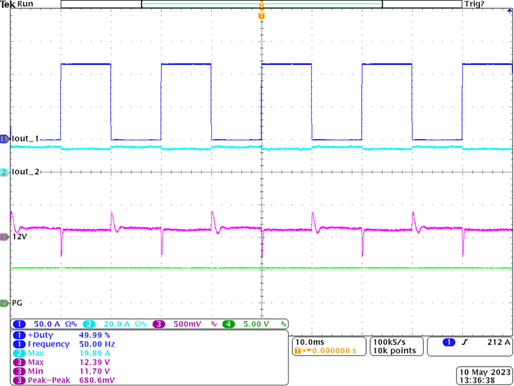Click the Trig? status indicator

pyautogui.click(x=474, y=4)
